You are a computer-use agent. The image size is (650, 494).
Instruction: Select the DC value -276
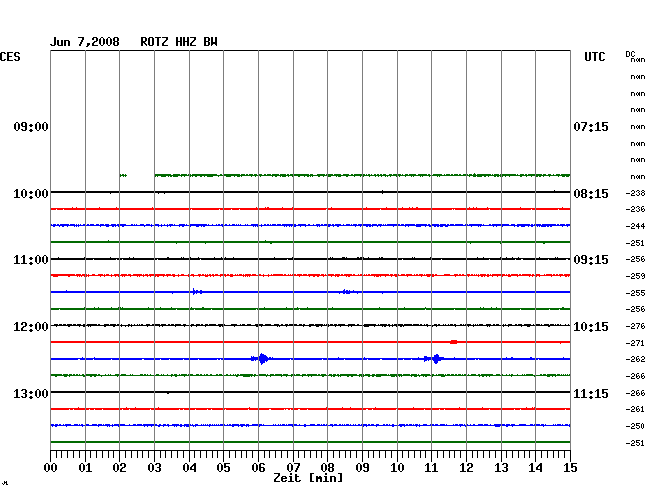(635, 326)
